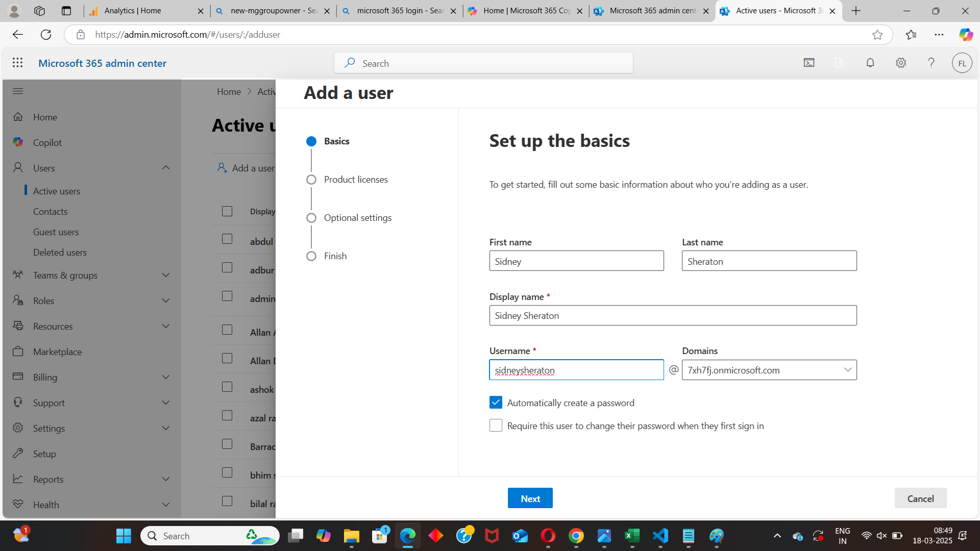Select checkbox for ashok row
The height and width of the screenshot is (551, 980).
click(227, 387)
